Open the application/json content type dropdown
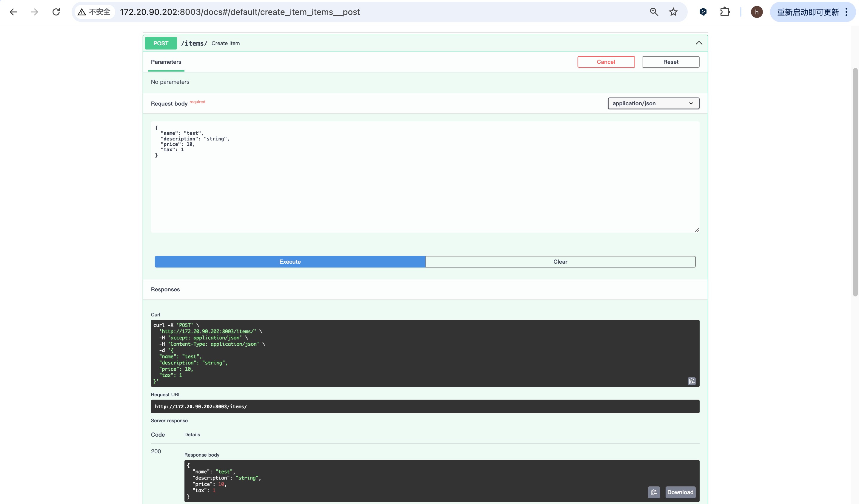The height and width of the screenshot is (504, 859). [x=653, y=103]
